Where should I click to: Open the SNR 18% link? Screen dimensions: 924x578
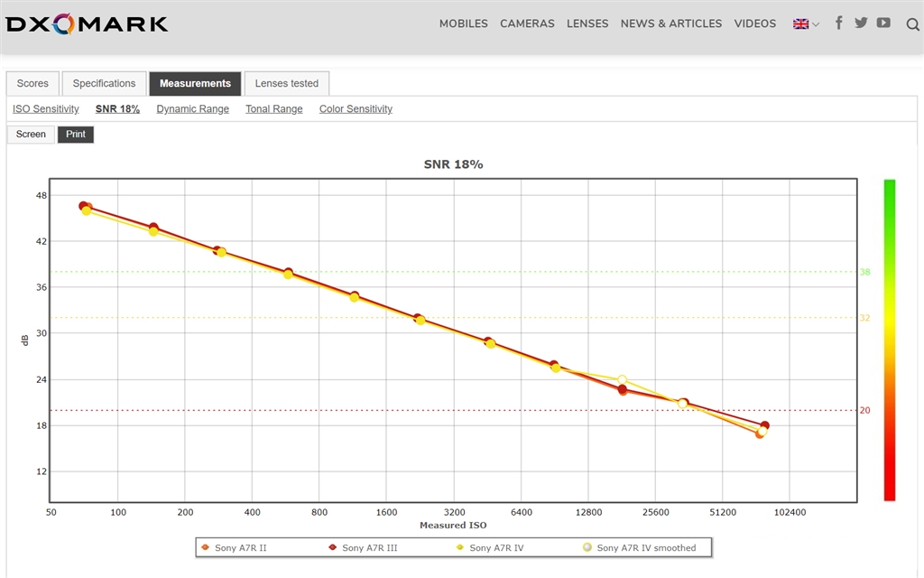pyautogui.click(x=117, y=109)
